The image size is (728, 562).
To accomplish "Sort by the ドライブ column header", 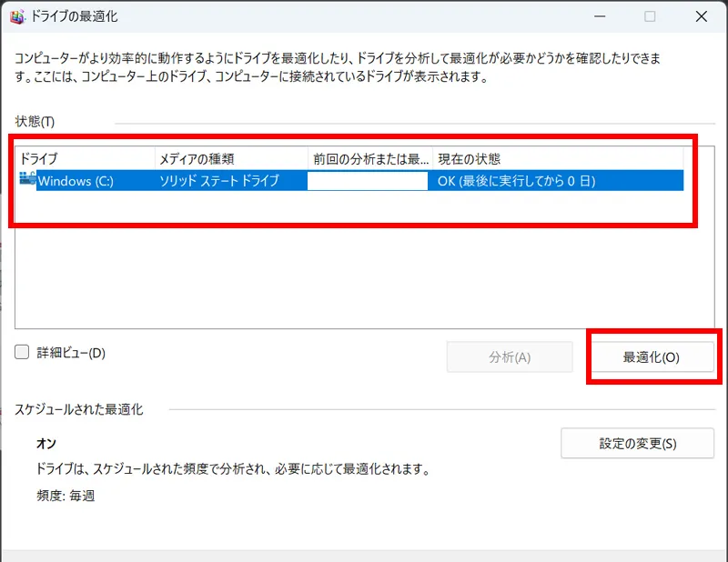I will [86, 158].
